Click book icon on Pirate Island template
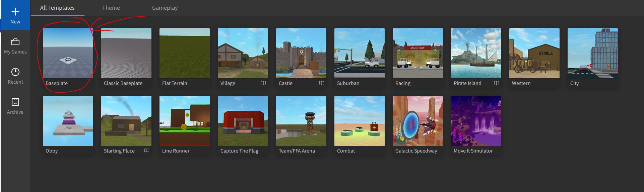644x192 pixels. point(497,83)
